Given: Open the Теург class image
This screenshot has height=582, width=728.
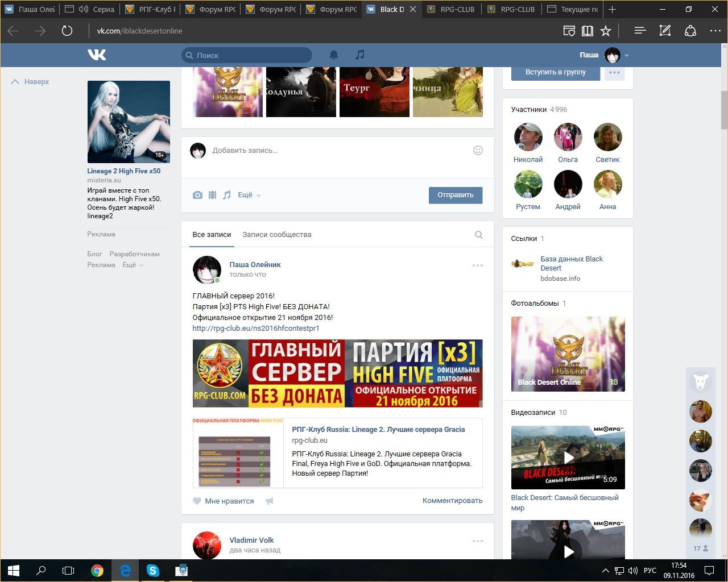Looking at the screenshot, I should tap(374, 92).
